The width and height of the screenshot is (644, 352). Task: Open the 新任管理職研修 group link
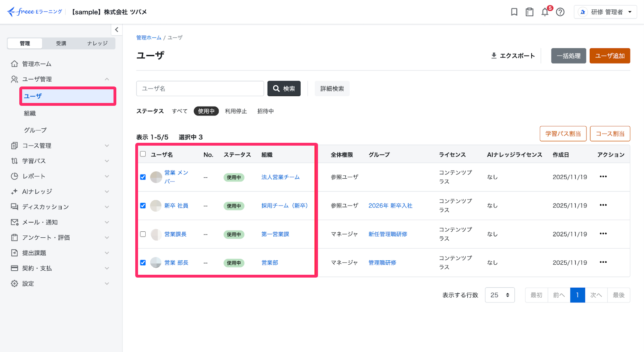click(x=388, y=234)
